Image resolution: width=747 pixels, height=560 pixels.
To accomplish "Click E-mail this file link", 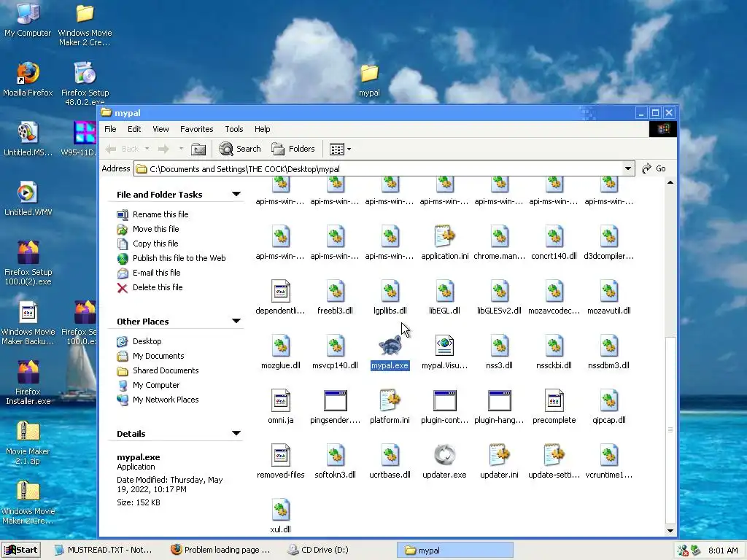I will tap(156, 273).
